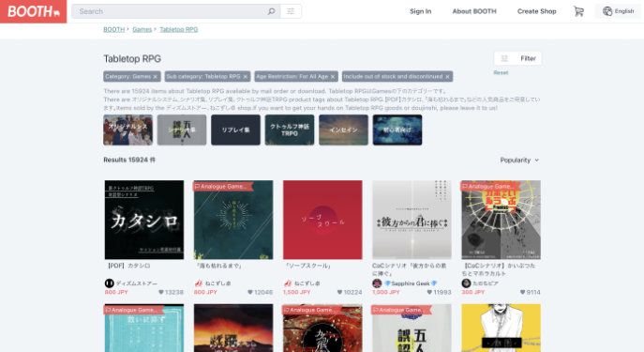Select シナリオ集 tag tile

[182, 130]
